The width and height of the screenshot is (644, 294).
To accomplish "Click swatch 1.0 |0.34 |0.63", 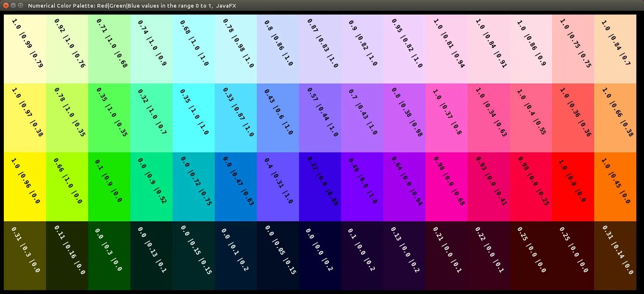I will coord(489,118).
